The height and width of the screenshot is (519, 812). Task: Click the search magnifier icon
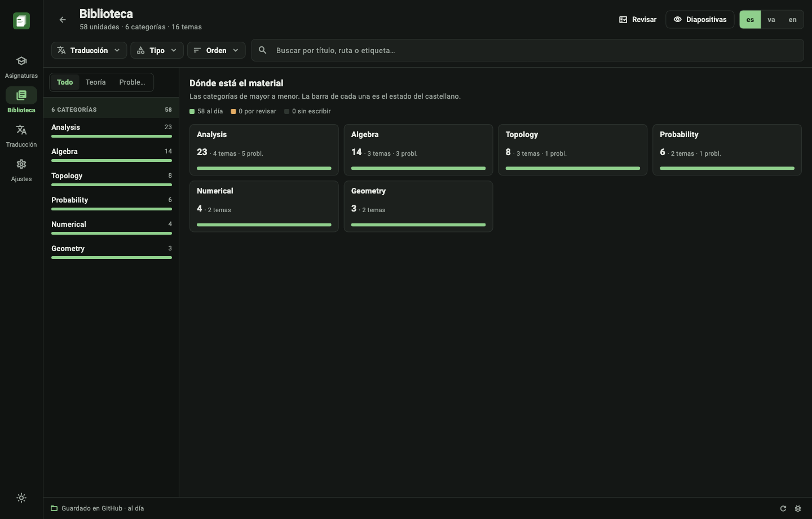click(x=263, y=50)
